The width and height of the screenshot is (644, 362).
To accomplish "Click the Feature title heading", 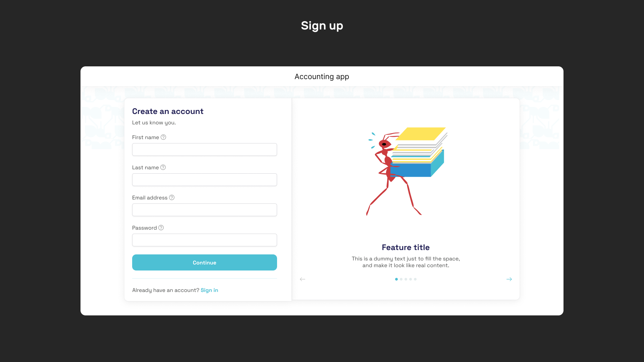I will tap(406, 247).
